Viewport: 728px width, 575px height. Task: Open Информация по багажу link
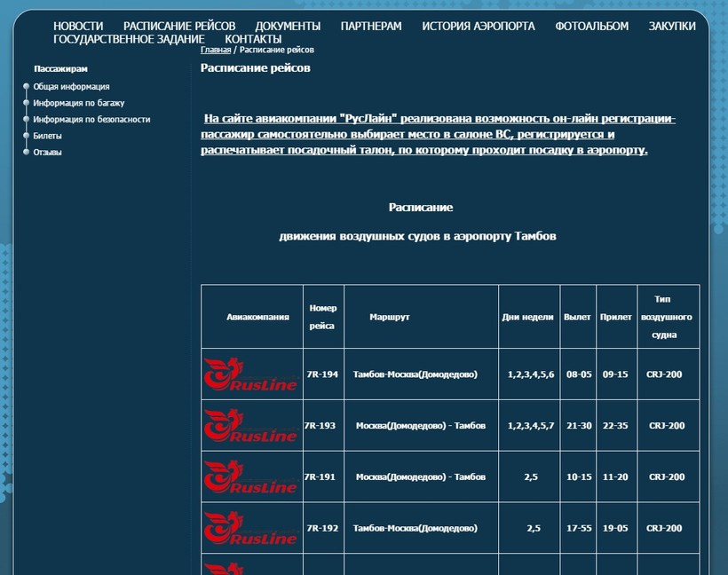tap(78, 103)
